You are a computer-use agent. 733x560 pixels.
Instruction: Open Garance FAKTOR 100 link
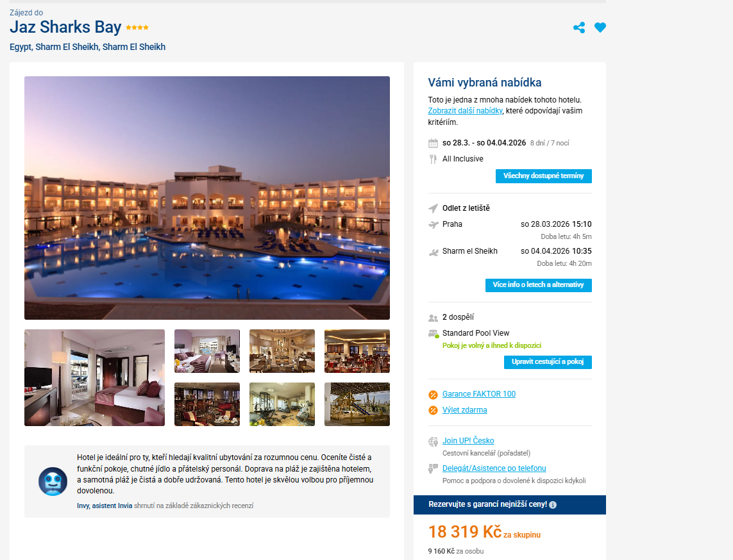pyautogui.click(x=479, y=393)
